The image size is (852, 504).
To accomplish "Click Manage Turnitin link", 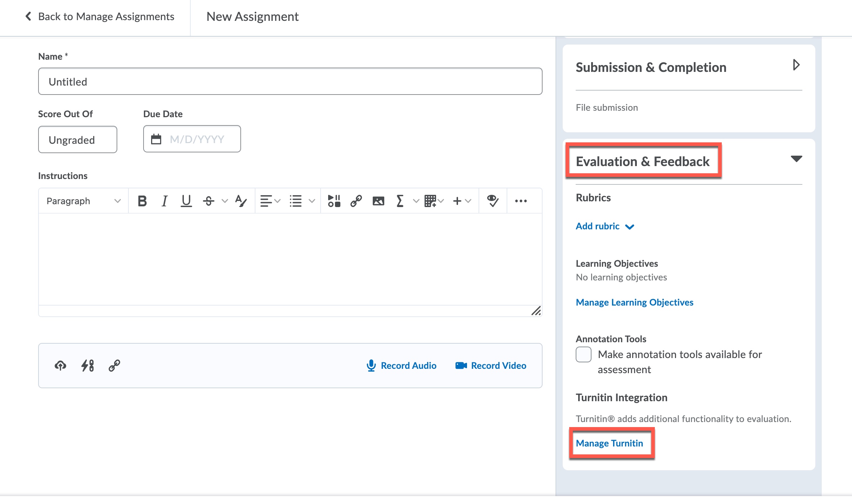I will (609, 443).
